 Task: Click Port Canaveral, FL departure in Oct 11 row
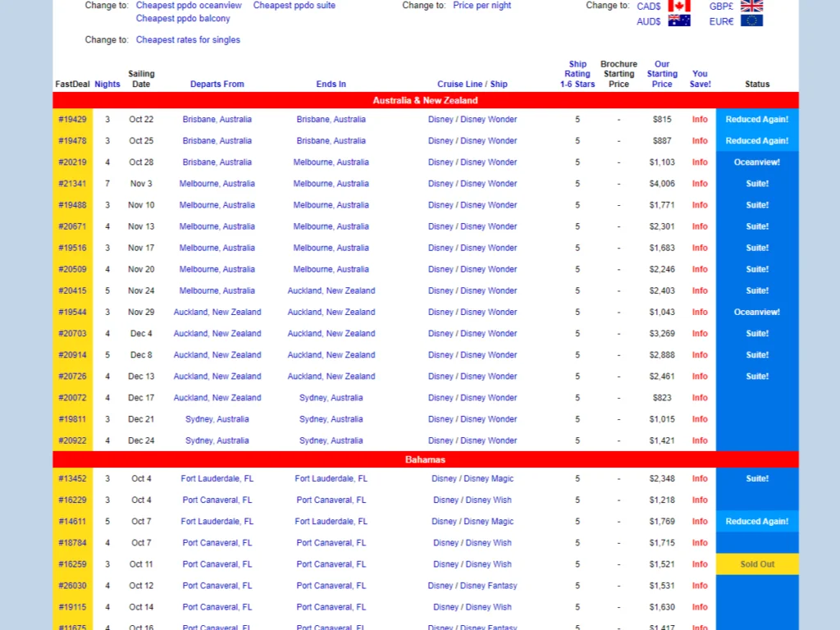click(x=217, y=564)
